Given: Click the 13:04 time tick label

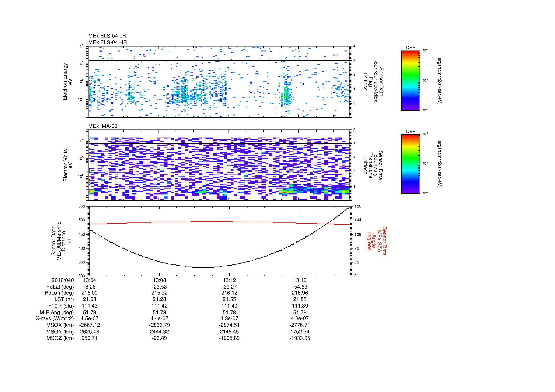Looking at the screenshot, I should point(89,280).
